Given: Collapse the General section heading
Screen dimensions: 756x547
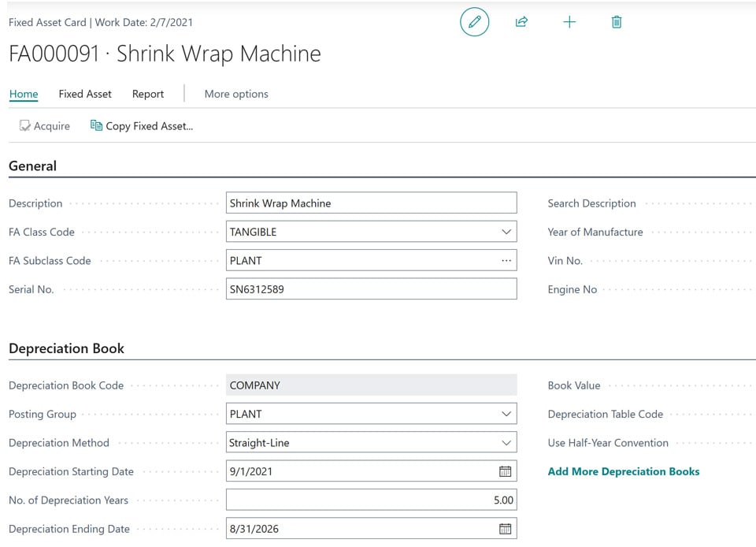Looking at the screenshot, I should [33, 166].
